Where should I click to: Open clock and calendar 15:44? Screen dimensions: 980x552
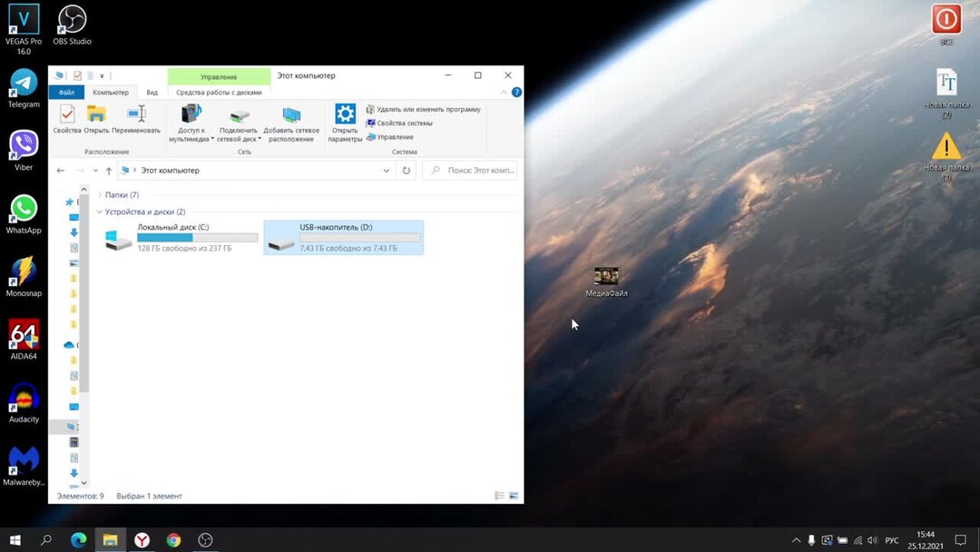click(x=925, y=540)
